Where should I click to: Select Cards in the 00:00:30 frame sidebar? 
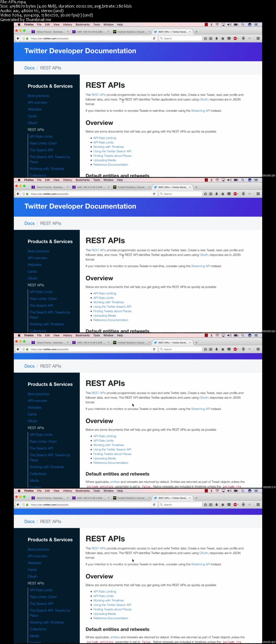coord(32,116)
